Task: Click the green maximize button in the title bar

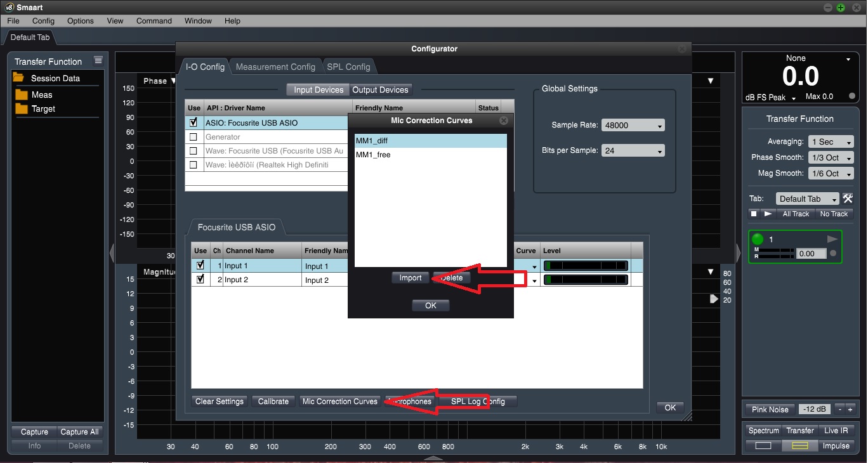Action: (841, 7)
